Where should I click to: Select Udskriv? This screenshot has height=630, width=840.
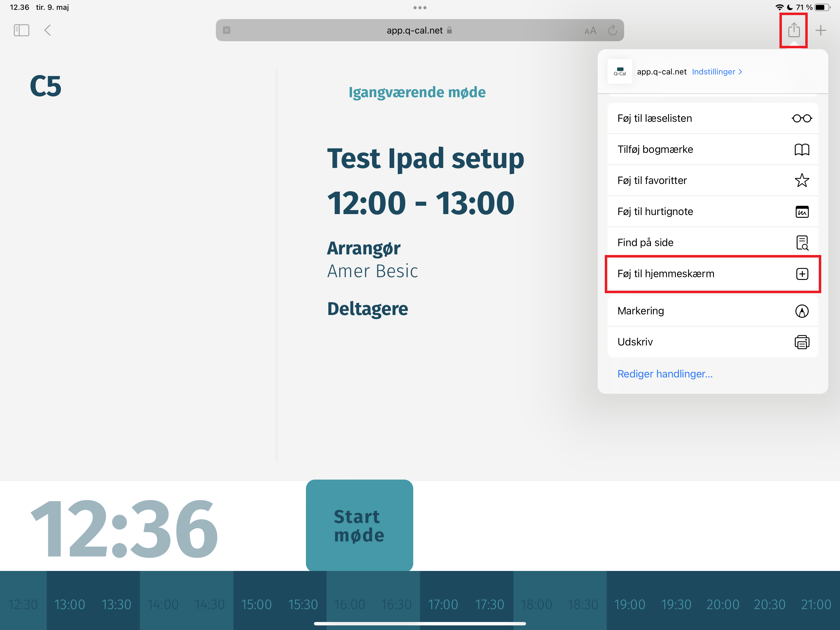713,342
